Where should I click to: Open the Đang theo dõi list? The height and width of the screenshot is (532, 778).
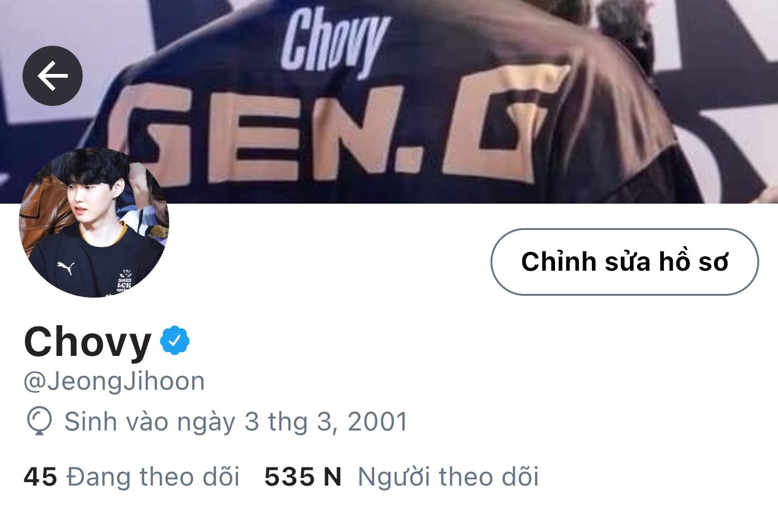pyautogui.click(x=153, y=477)
